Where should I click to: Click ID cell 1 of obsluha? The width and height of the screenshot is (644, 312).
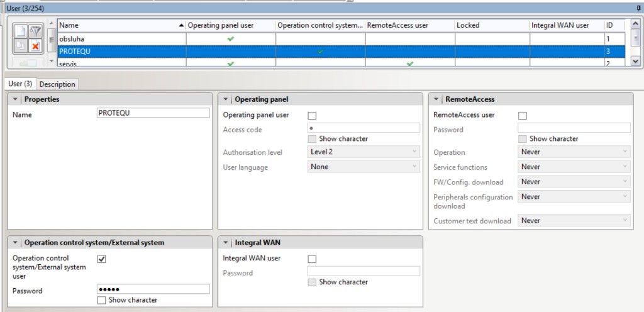614,39
